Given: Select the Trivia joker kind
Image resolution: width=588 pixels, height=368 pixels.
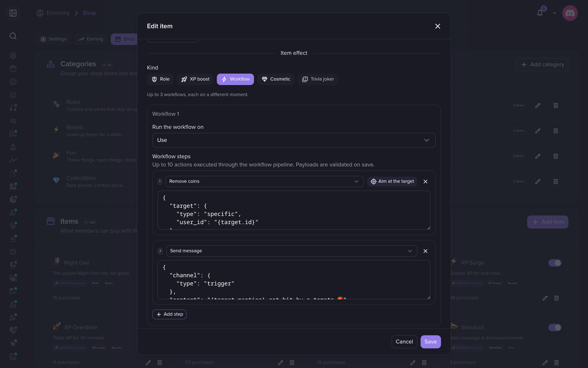Looking at the screenshot, I should tap(318, 79).
